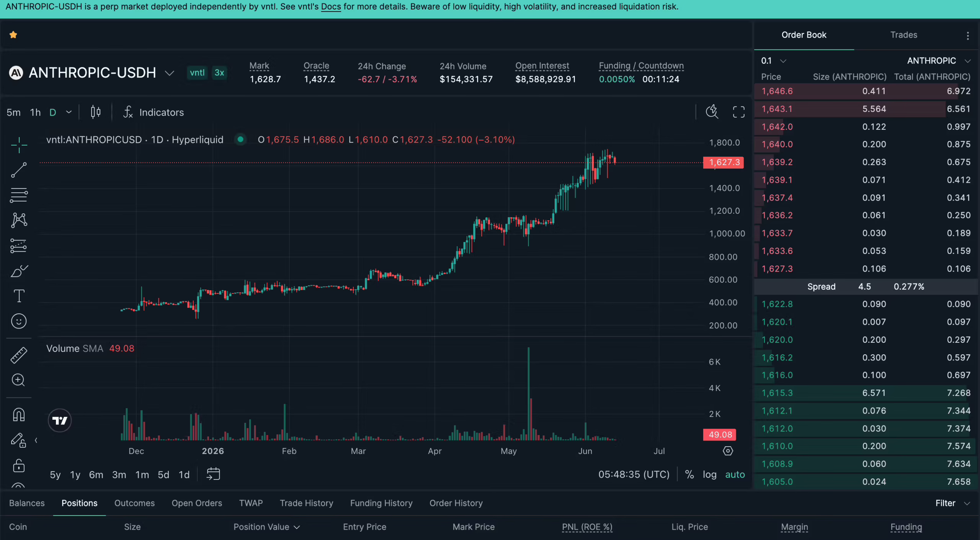The height and width of the screenshot is (540, 980).
Task: Switch to the Order Book tab
Action: (x=804, y=35)
